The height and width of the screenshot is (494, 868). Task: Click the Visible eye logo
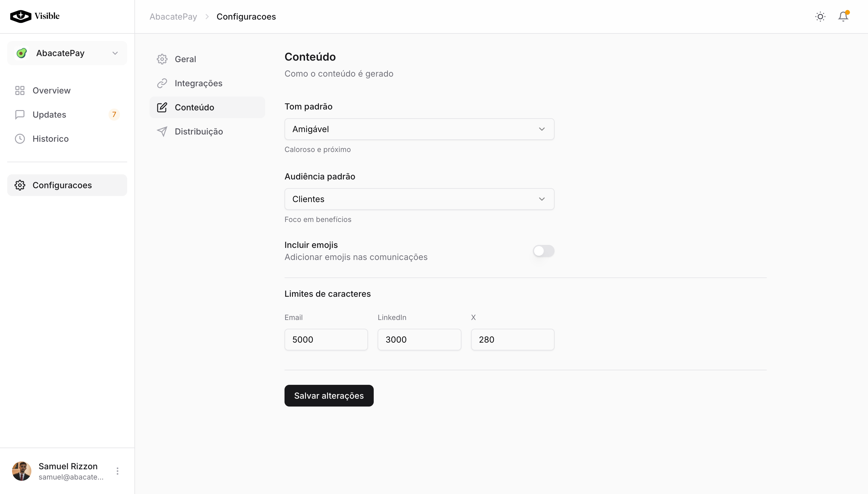21,16
